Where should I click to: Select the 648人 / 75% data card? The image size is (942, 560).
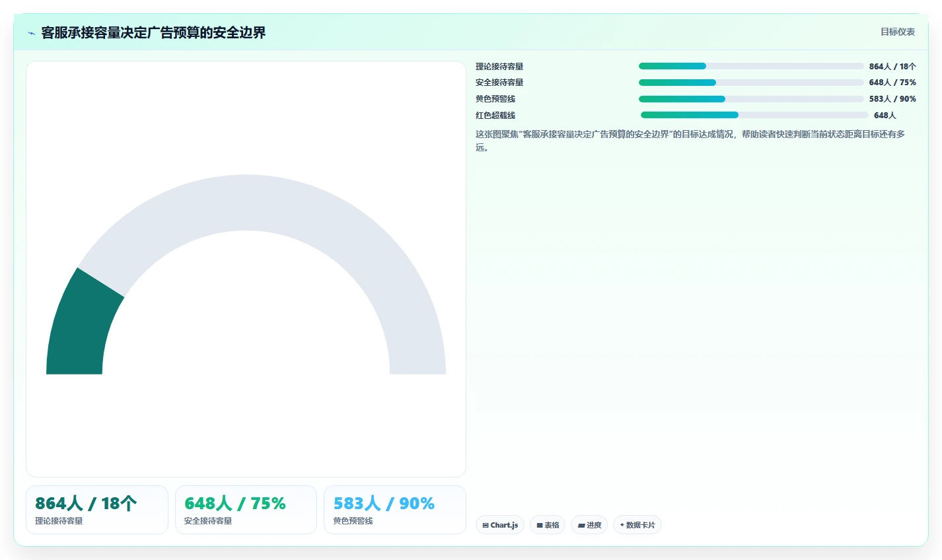coord(246,510)
